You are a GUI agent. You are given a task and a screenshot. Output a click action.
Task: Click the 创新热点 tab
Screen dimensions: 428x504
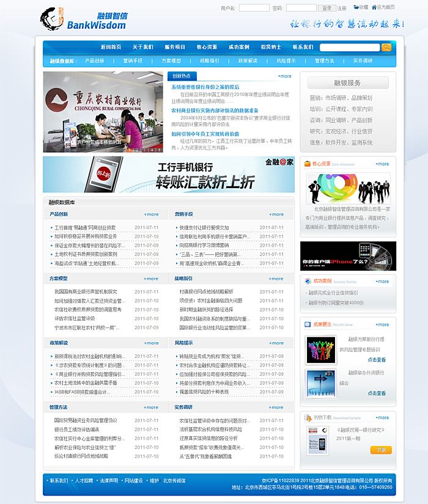click(x=182, y=76)
